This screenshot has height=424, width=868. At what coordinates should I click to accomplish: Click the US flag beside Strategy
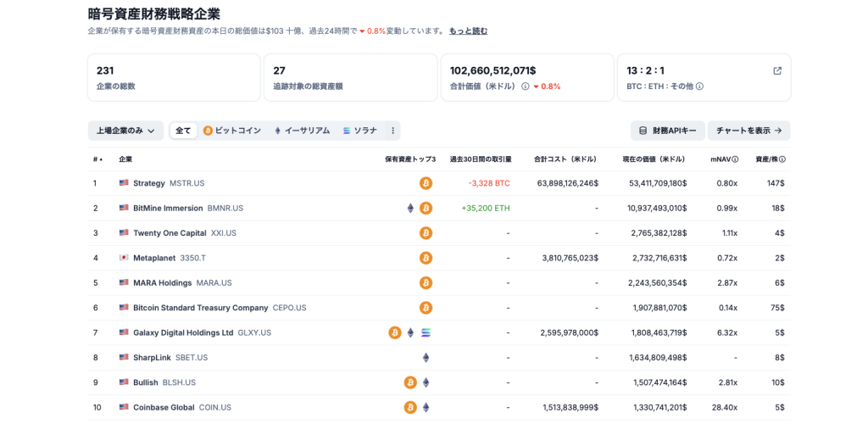[x=124, y=183]
